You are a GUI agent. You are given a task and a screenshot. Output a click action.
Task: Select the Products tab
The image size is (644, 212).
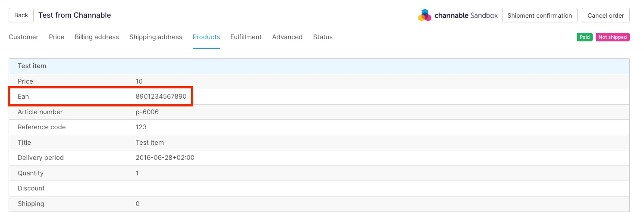tap(206, 37)
